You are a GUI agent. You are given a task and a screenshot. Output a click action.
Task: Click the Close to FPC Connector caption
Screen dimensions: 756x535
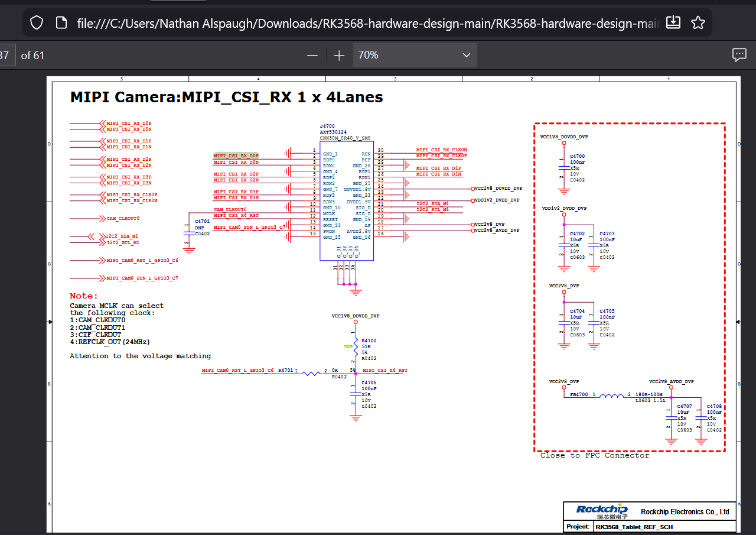point(594,456)
